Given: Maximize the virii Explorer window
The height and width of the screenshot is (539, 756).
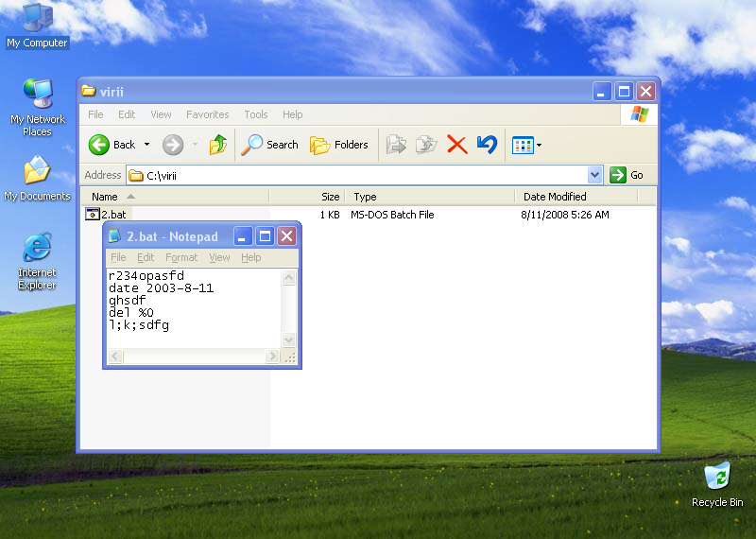Looking at the screenshot, I should coord(624,91).
